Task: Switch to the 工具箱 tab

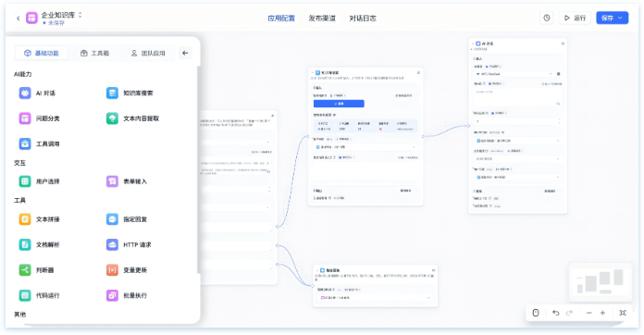Action: point(95,53)
